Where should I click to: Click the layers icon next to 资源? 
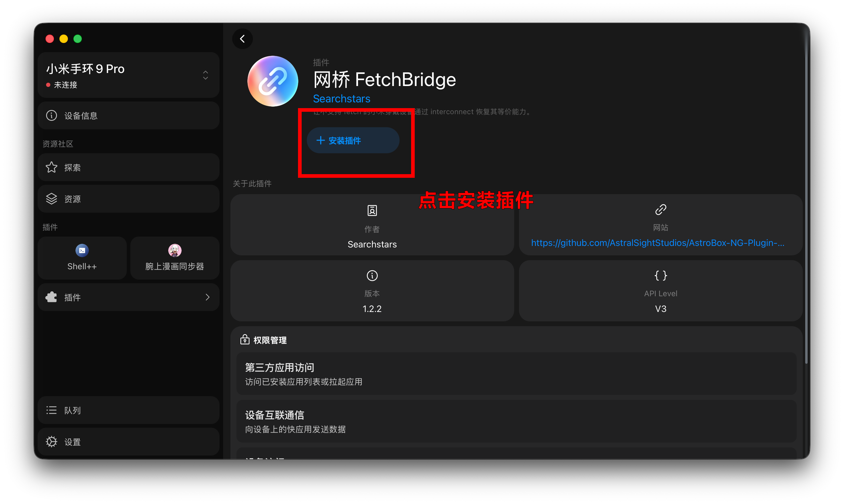(52, 199)
